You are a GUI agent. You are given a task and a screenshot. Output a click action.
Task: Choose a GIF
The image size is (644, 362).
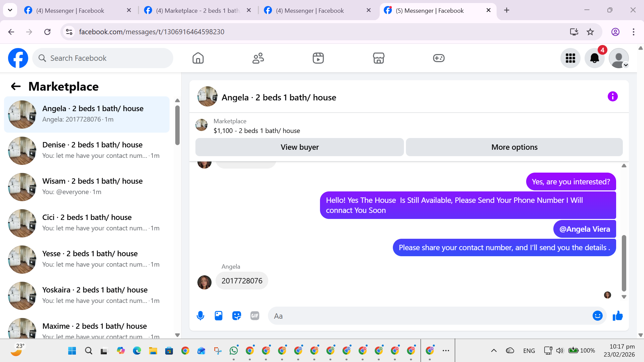255,316
